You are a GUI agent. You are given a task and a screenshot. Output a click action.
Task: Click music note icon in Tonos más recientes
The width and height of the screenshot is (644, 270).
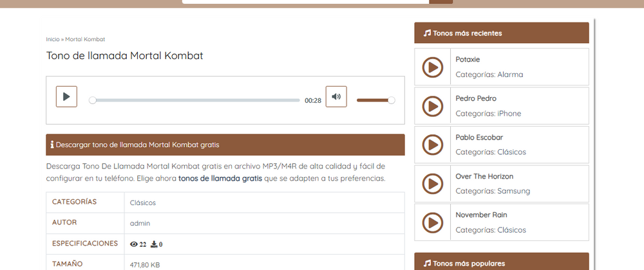click(x=427, y=33)
